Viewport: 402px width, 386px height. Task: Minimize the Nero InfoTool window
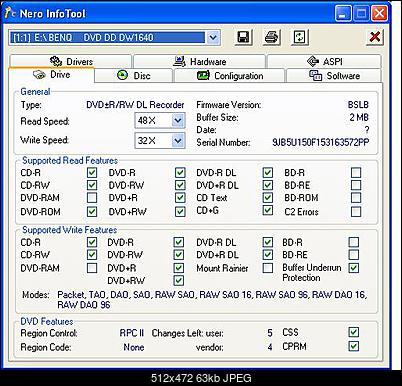[x=343, y=13]
